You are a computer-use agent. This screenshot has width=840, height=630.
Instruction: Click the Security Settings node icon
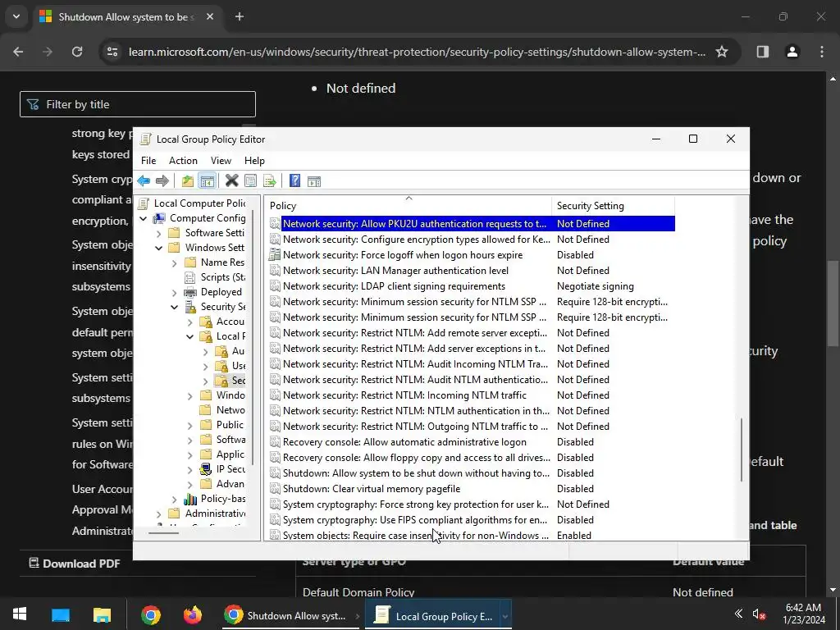[x=189, y=307]
